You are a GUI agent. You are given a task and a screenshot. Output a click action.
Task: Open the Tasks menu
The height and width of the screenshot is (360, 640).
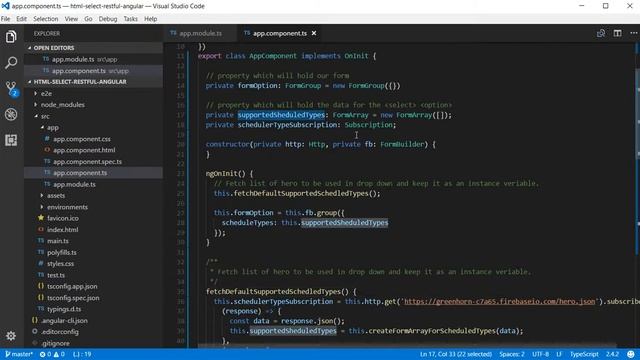tap(131, 19)
